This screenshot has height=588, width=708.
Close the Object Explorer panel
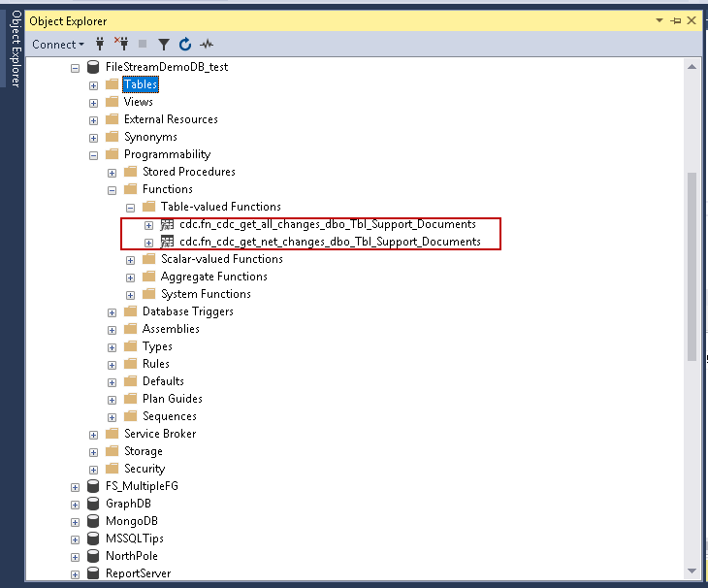click(692, 20)
